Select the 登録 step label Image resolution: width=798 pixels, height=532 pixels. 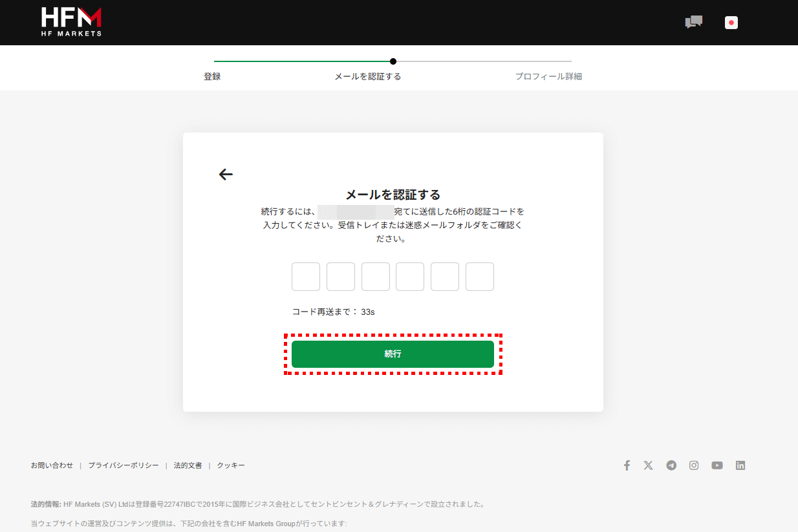point(212,76)
